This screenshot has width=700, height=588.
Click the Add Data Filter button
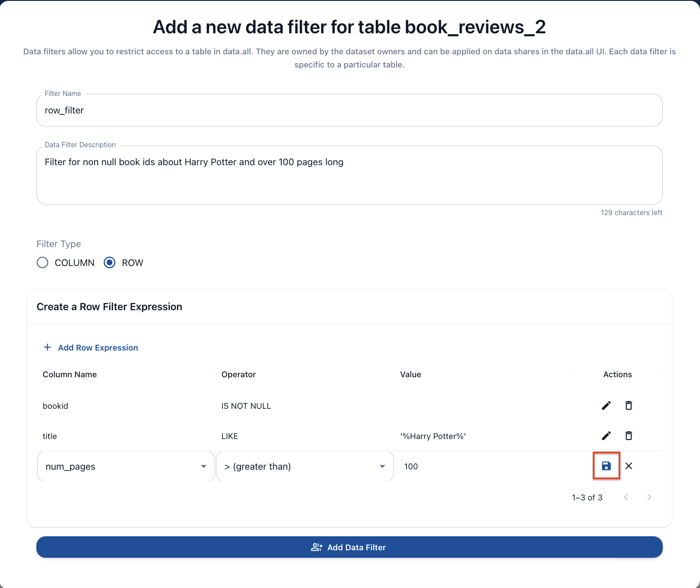pos(350,547)
